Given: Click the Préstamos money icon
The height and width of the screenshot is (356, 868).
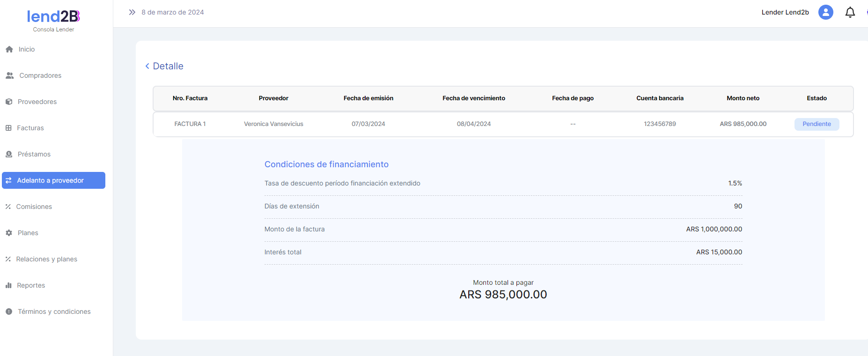Looking at the screenshot, I should (9, 154).
